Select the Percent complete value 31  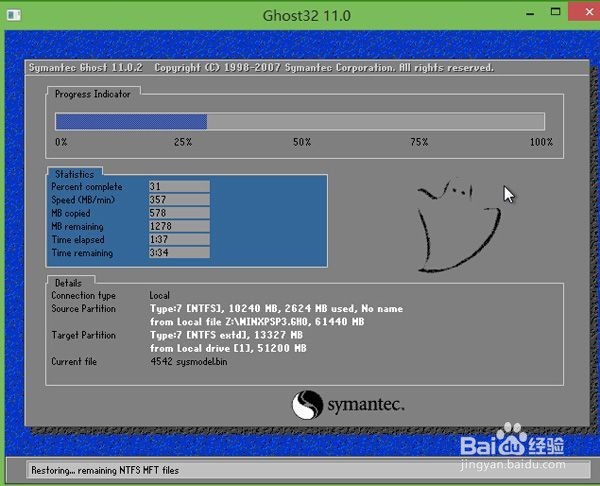[179, 186]
